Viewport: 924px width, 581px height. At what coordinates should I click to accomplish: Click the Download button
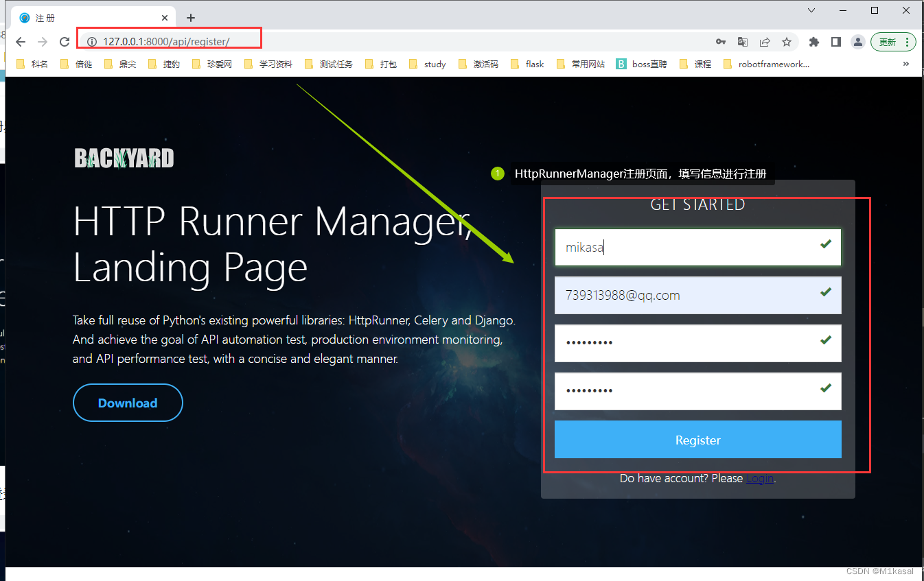tap(128, 403)
